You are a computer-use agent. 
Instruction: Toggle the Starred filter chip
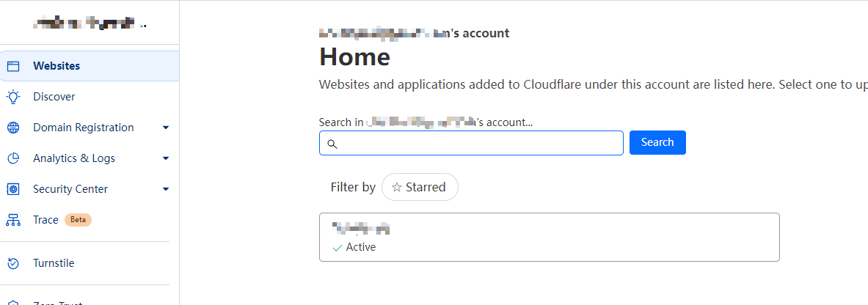pyautogui.click(x=420, y=187)
